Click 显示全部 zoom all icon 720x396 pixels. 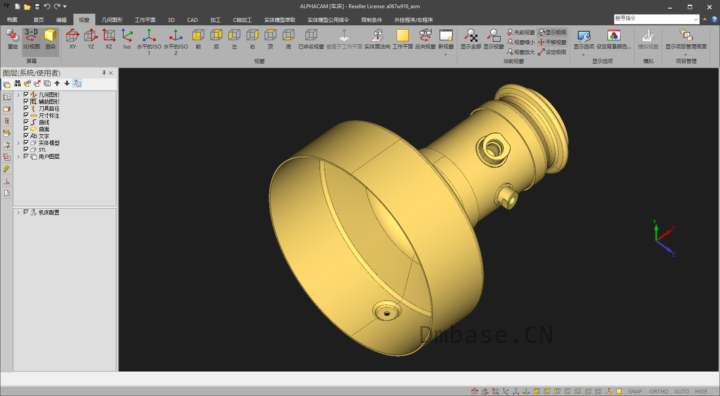pyautogui.click(x=471, y=39)
